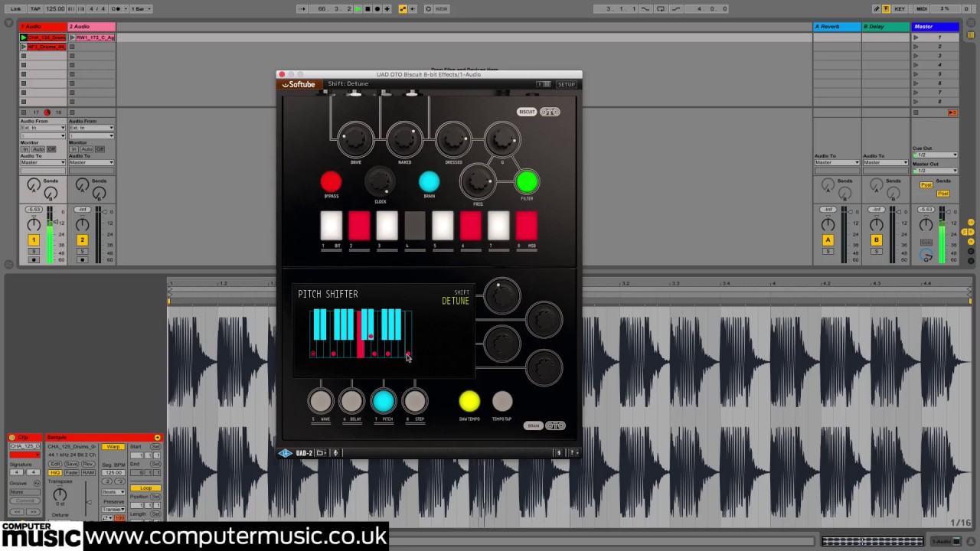This screenshot has height=551, width=980.
Task: Open track 1 Audio From dropdown
Action: click(x=43, y=128)
